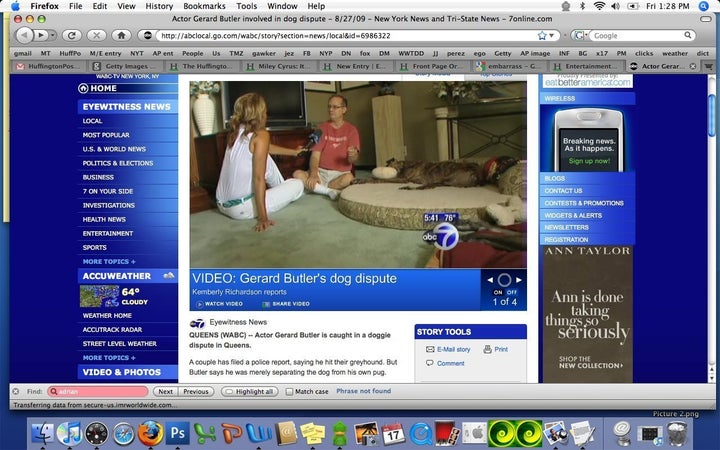Close the Find bar with its X

pyautogui.click(x=16, y=391)
